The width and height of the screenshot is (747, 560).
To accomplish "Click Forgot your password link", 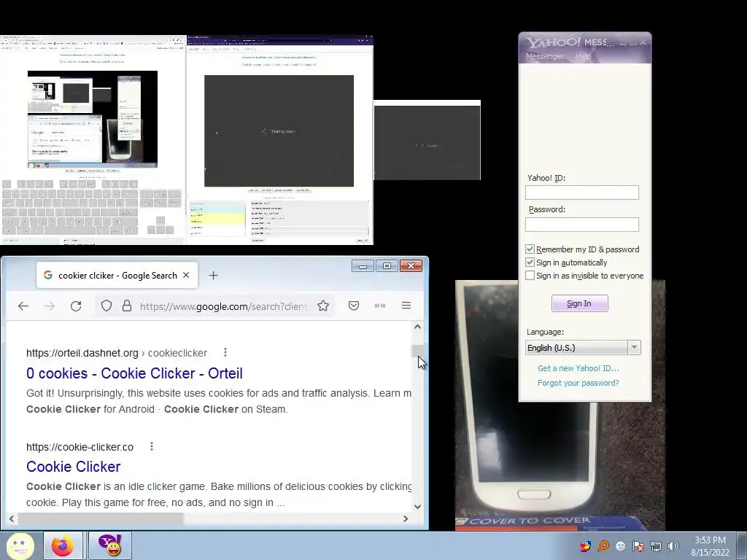I will [578, 383].
